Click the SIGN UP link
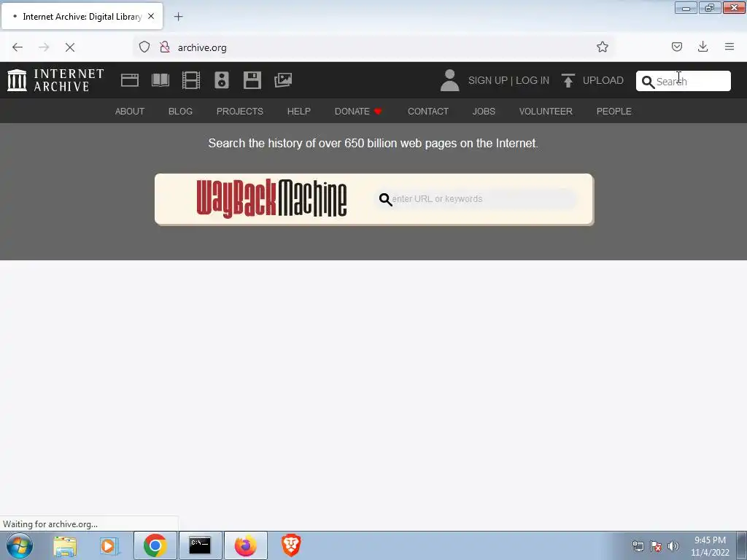Screen dimensions: 747x560 (x=488, y=80)
